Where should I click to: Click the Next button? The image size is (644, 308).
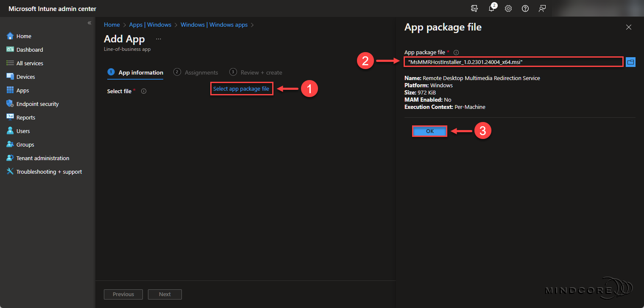[165, 294]
